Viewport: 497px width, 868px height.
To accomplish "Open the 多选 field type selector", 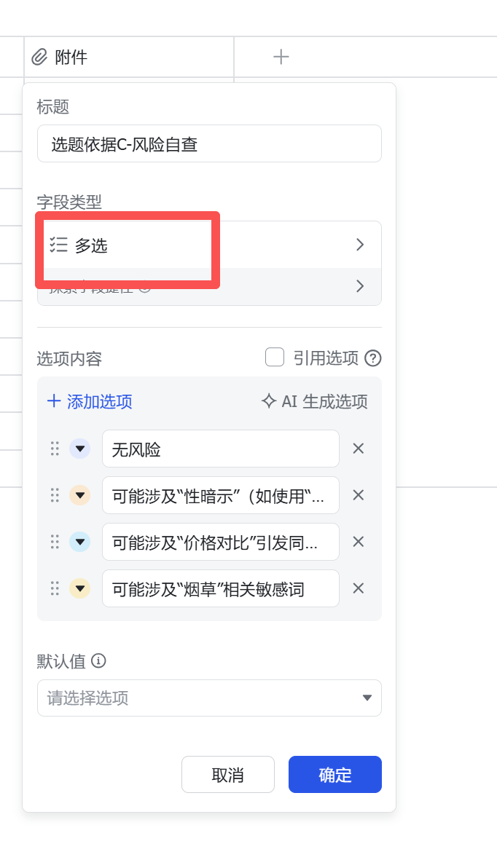I will (x=208, y=245).
